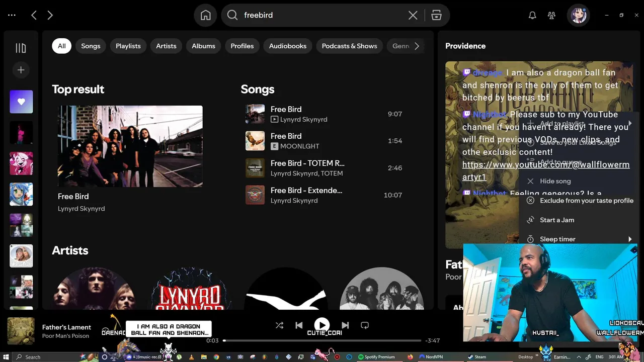Play Free Bird by Lynyrd Skynyrd 9:07

tap(324, 114)
